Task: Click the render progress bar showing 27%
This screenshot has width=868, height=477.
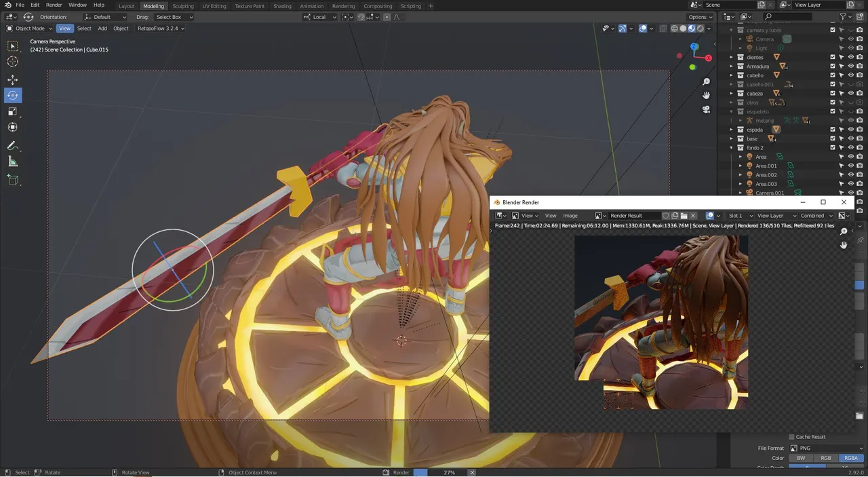Action: pos(439,472)
